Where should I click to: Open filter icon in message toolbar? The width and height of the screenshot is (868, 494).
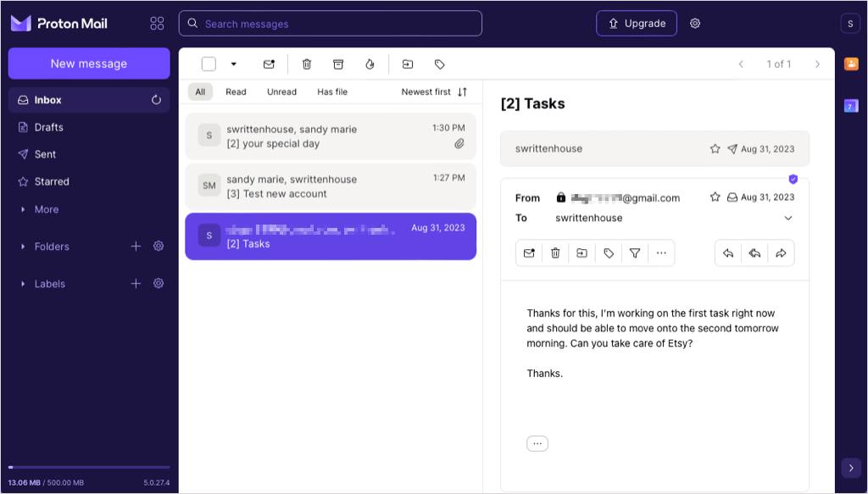[635, 253]
